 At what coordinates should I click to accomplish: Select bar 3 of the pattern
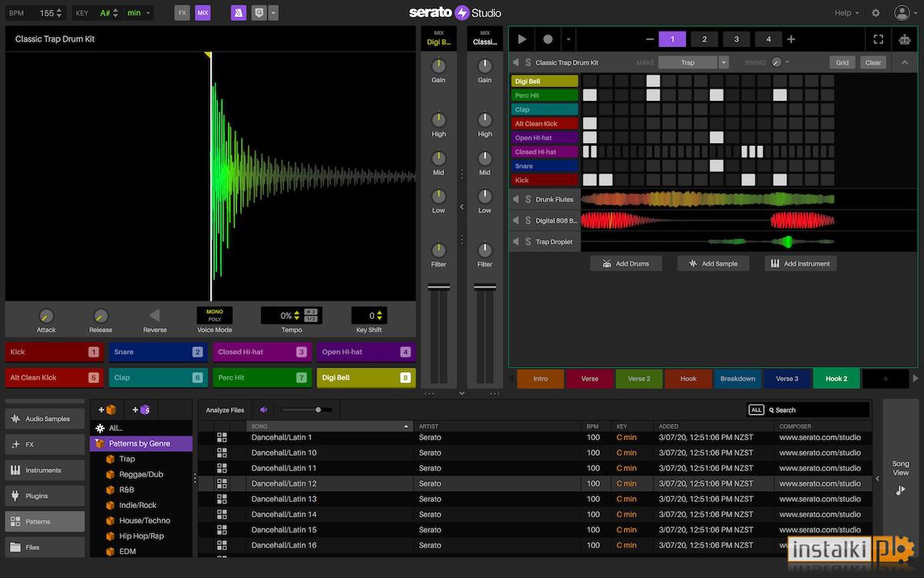tap(736, 39)
